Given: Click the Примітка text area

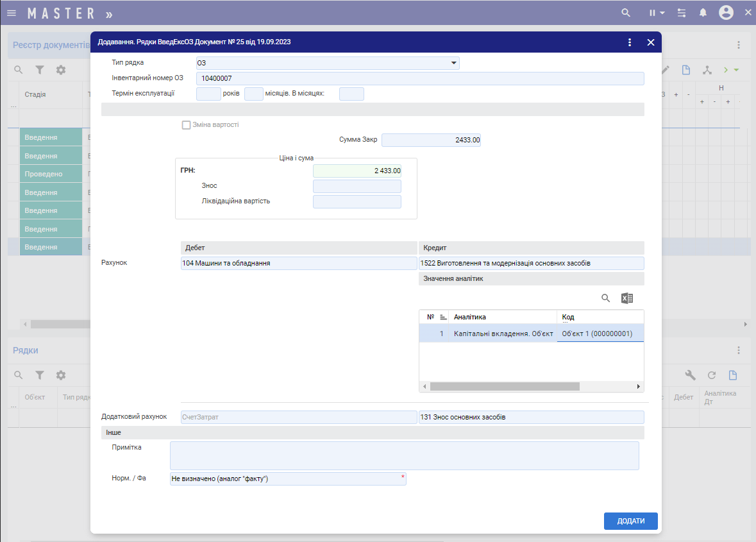Looking at the screenshot, I should (x=404, y=455).
